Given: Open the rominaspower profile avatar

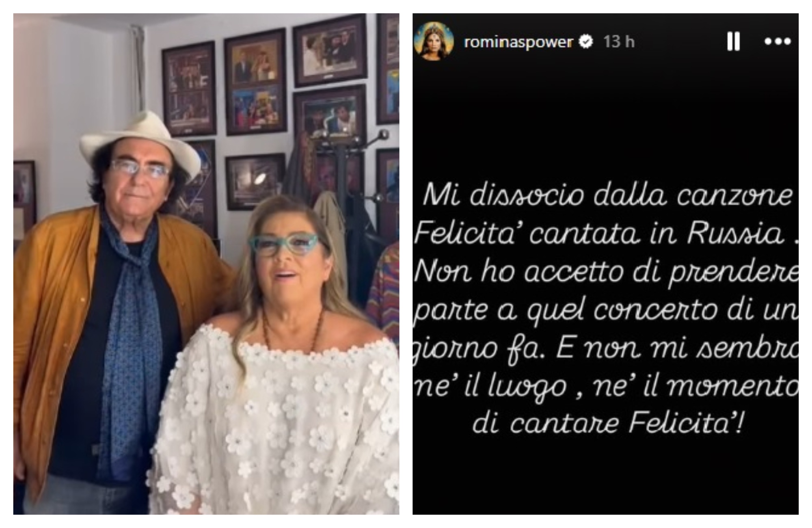Looking at the screenshot, I should click(434, 41).
